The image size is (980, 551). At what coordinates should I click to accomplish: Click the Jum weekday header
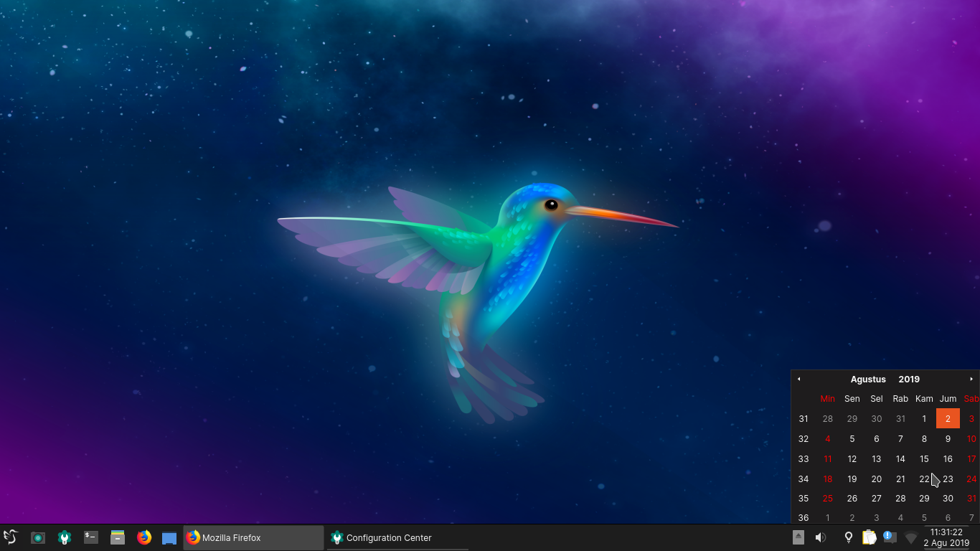(948, 398)
